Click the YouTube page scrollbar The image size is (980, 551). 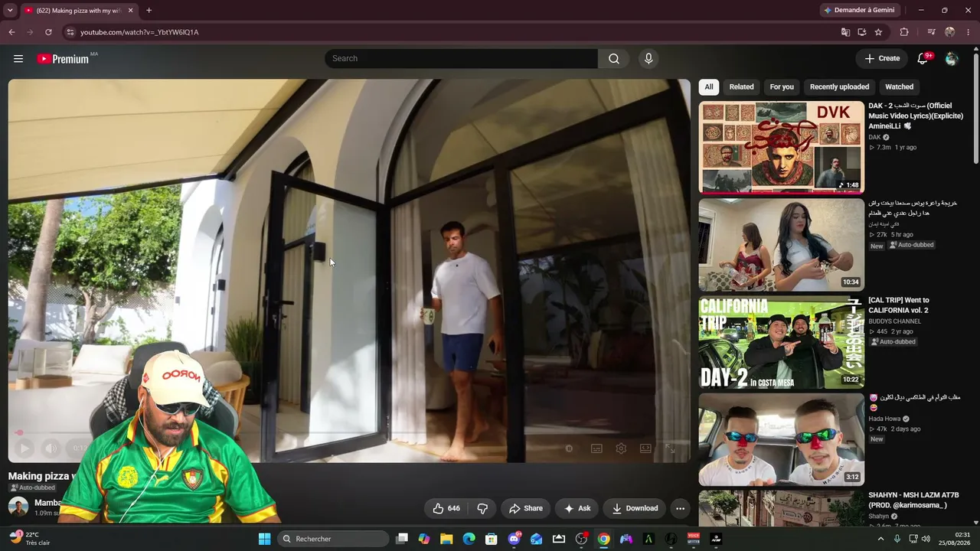pyautogui.click(x=975, y=107)
